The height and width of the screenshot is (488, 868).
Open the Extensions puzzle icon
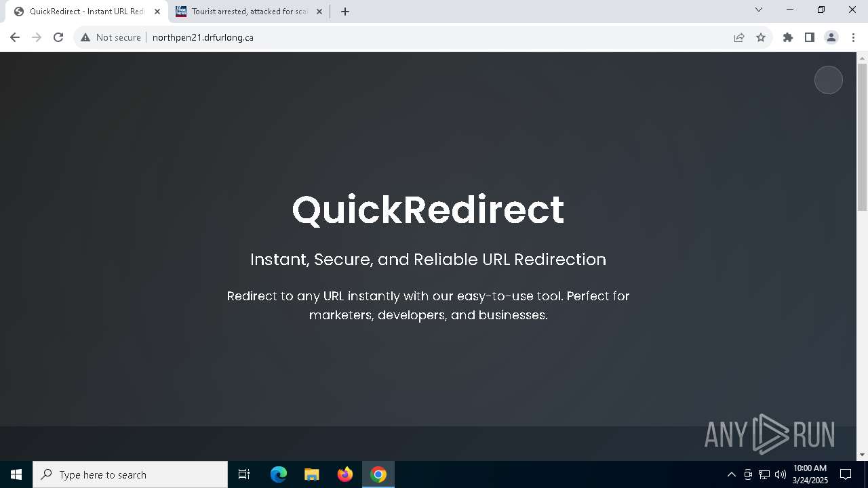click(x=788, y=37)
